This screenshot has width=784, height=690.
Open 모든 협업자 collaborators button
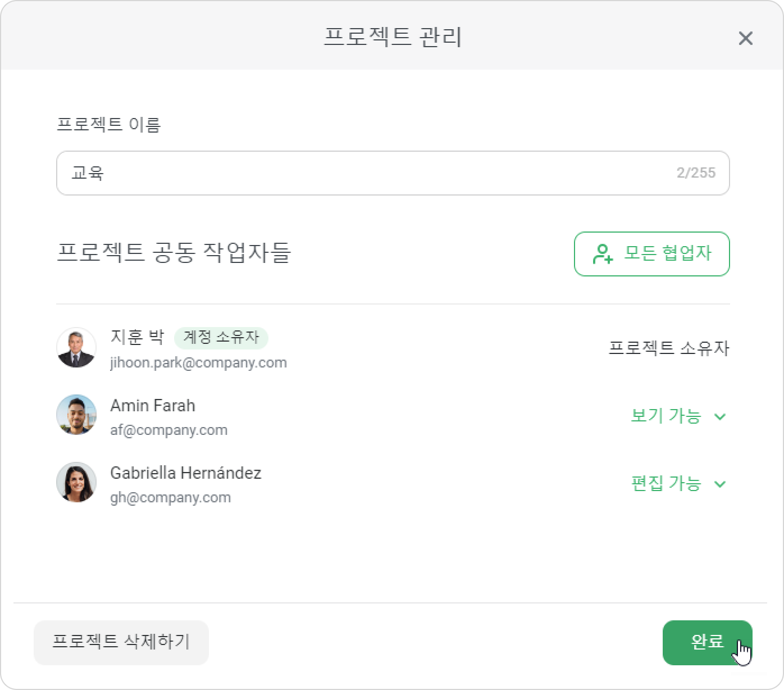pos(651,254)
